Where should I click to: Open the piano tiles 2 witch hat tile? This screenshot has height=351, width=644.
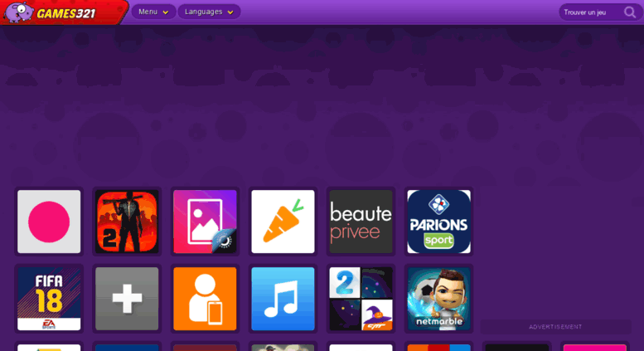pyautogui.click(x=361, y=299)
